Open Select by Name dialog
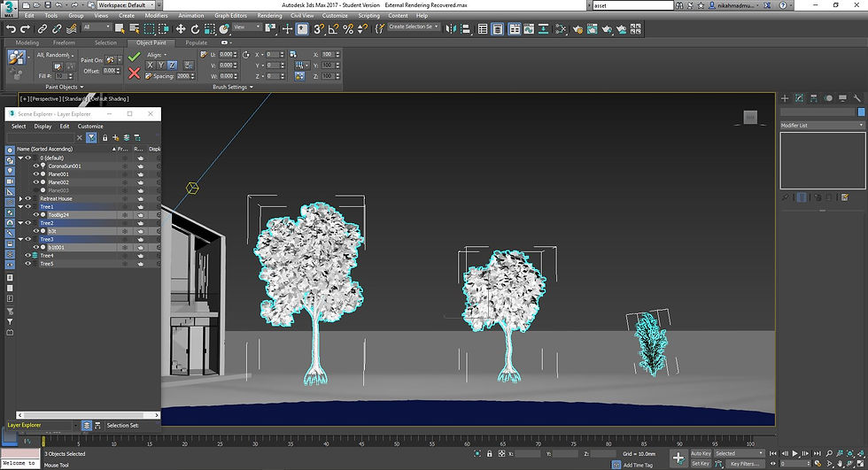Viewport: 868px width, 470px height. [x=134, y=28]
